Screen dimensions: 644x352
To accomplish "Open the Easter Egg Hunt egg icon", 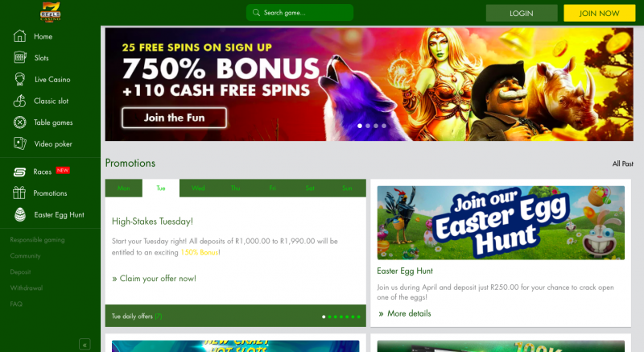I will pyautogui.click(x=19, y=214).
